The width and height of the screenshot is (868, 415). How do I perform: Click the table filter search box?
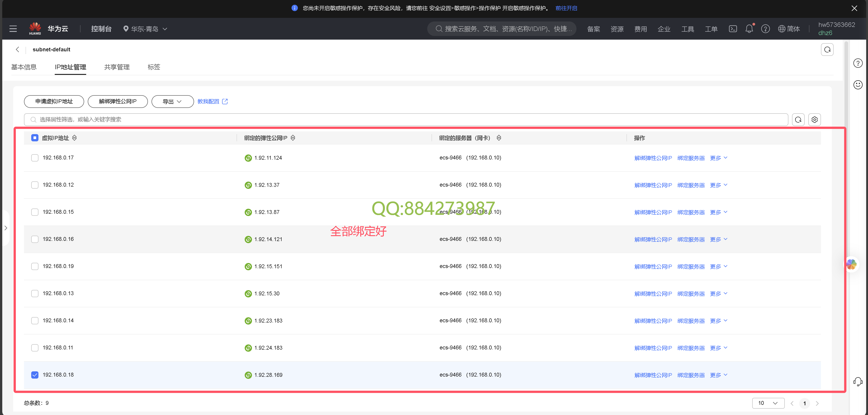(406, 120)
